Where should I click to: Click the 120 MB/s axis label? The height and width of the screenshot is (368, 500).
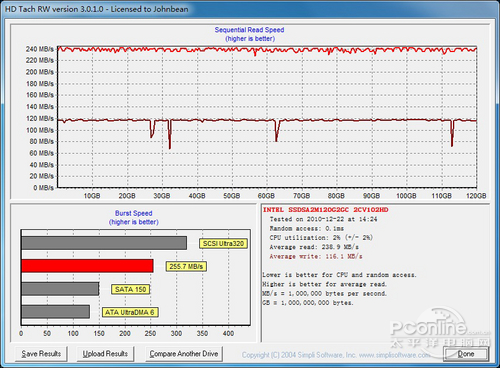pos(40,119)
